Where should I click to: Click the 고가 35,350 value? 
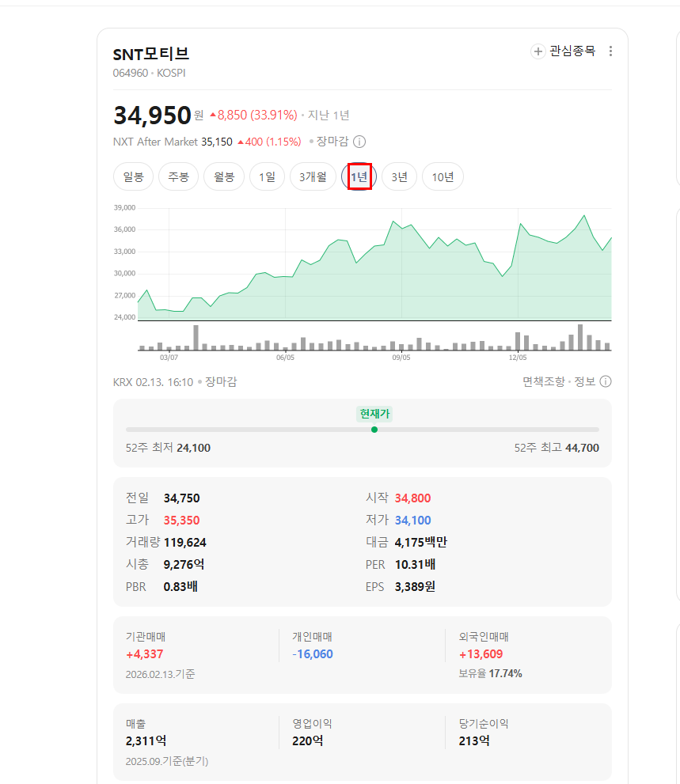pyautogui.click(x=181, y=521)
